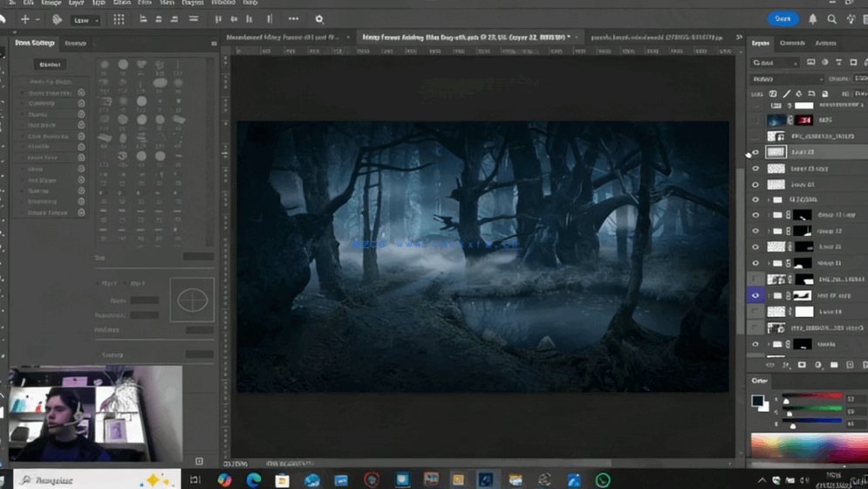Click Align Vertical Centers icon
Screen dimensions: 868x489
234,19
